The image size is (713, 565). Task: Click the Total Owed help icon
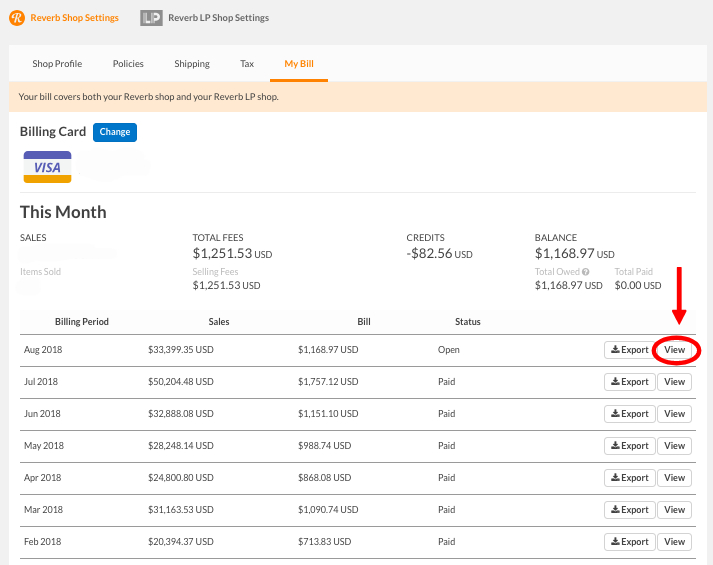pyautogui.click(x=586, y=271)
